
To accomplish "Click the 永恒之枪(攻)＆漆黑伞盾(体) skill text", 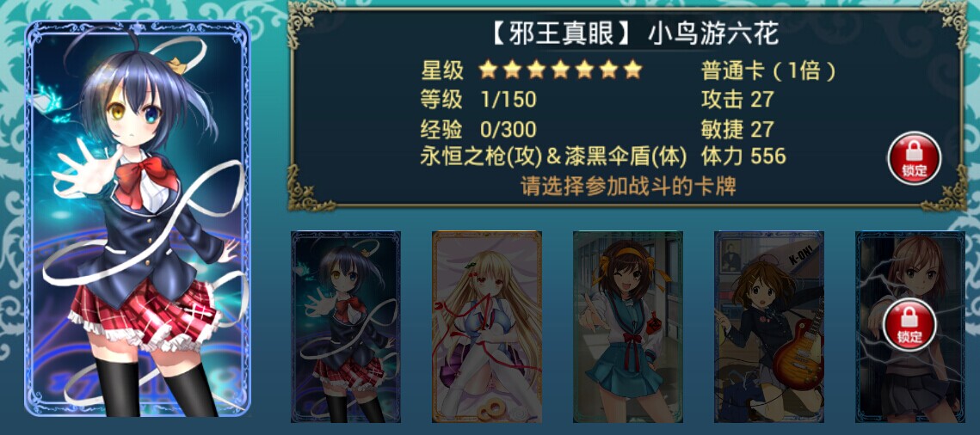I will [x=554, y=156].
